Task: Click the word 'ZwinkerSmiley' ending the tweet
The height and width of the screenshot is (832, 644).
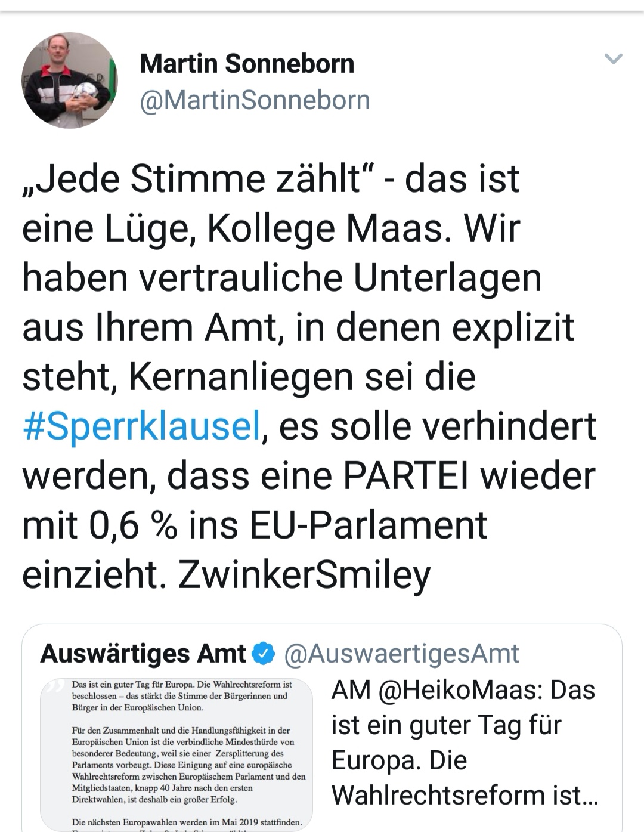Action: 304,574
